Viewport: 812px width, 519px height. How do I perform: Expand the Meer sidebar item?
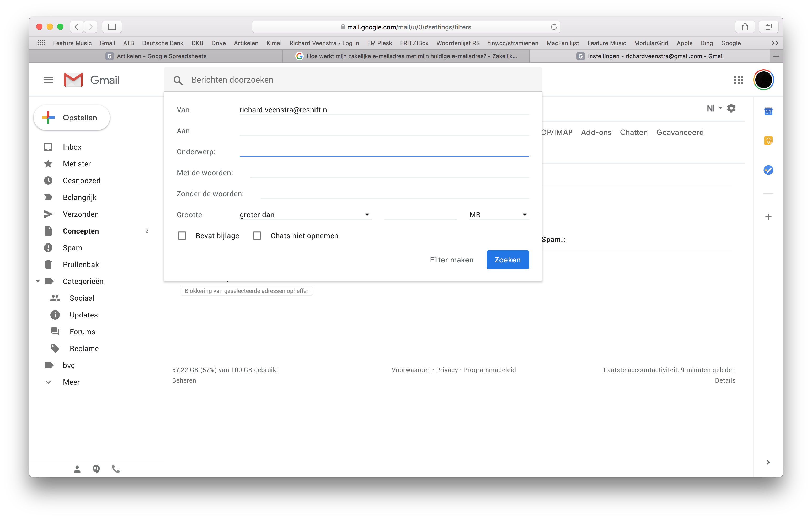click(71, 382)
